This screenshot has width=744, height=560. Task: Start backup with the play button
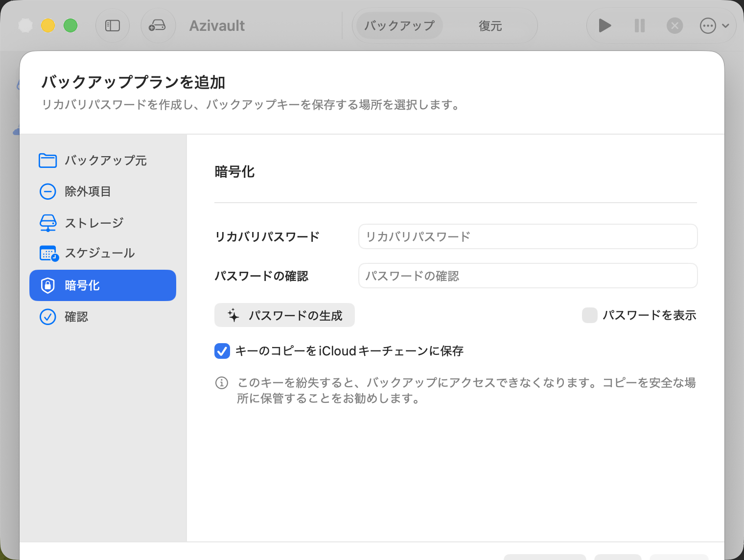point(605,25)
